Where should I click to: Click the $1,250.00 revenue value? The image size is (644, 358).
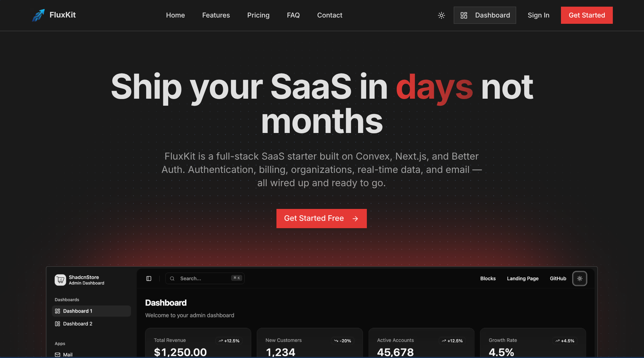[x=180, y=352]
